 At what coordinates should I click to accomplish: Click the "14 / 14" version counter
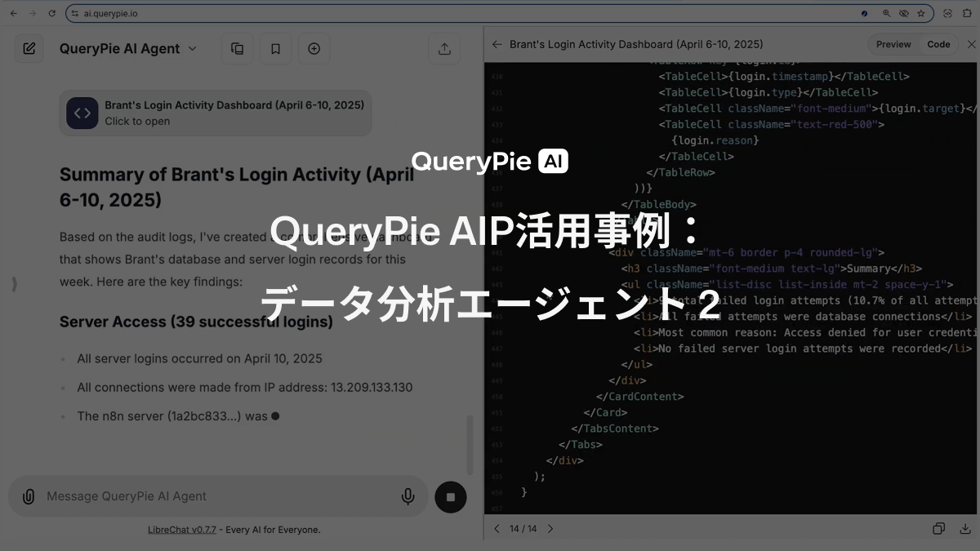coord(523,529)
